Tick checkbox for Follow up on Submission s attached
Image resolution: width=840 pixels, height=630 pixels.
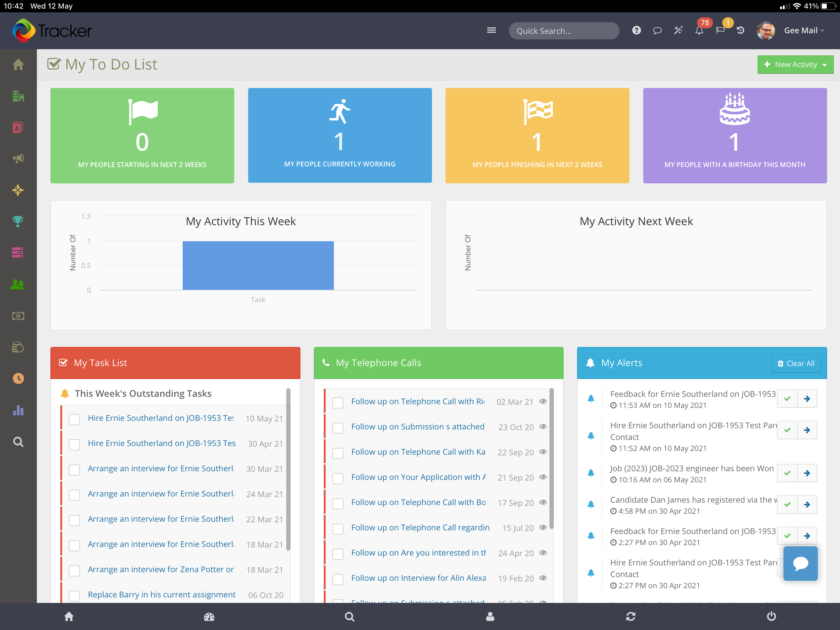point(338,428)
